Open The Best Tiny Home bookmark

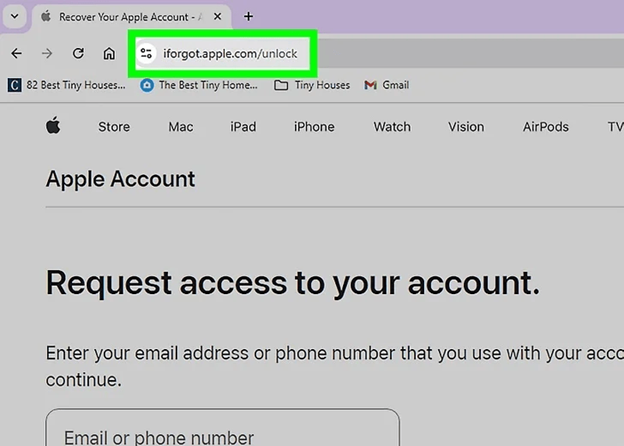click(x=199, y=85)
